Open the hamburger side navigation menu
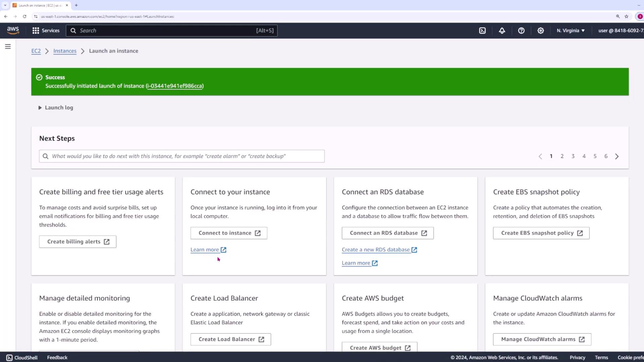 pos(8,47)
